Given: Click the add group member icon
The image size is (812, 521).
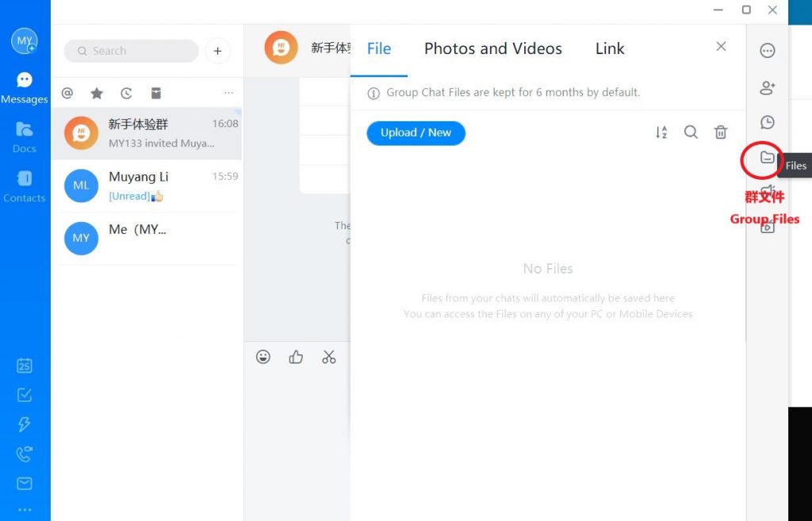Looking at the screenshot, I should (x=767, y=87).
